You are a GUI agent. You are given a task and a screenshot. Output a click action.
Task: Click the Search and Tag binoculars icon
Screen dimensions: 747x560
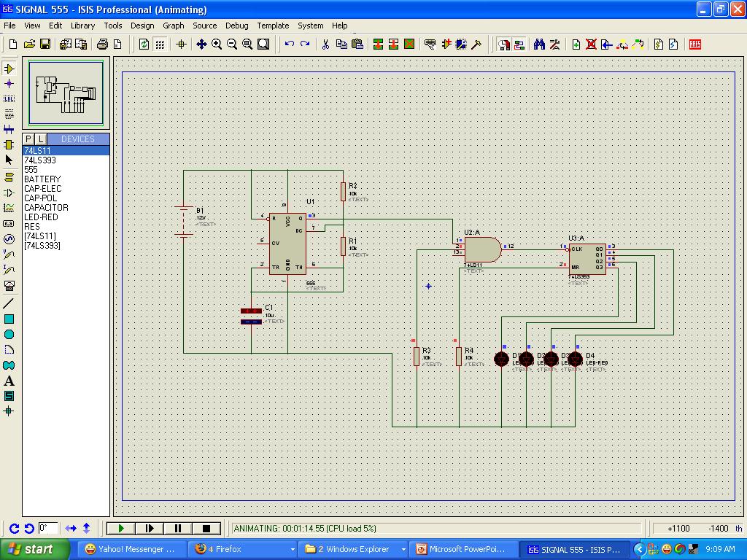tap(539, 44)
